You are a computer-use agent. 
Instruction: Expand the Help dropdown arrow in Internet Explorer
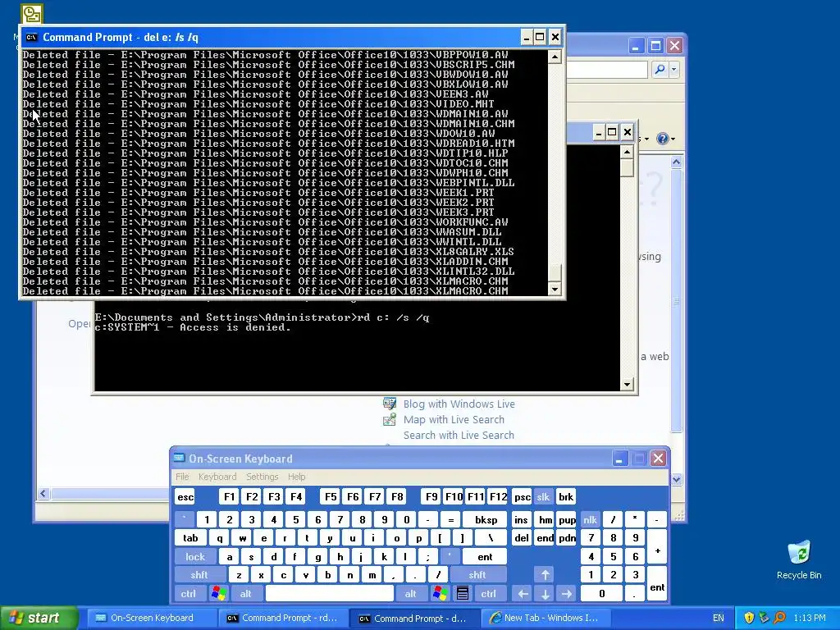click(673, 139)
